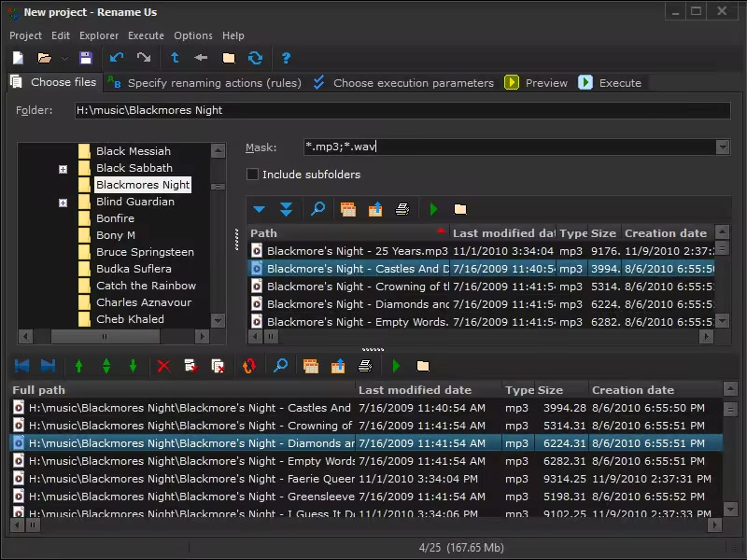Open the recent projects dropdown arrow
Viewport: 747px width, 560px height.
64,59
